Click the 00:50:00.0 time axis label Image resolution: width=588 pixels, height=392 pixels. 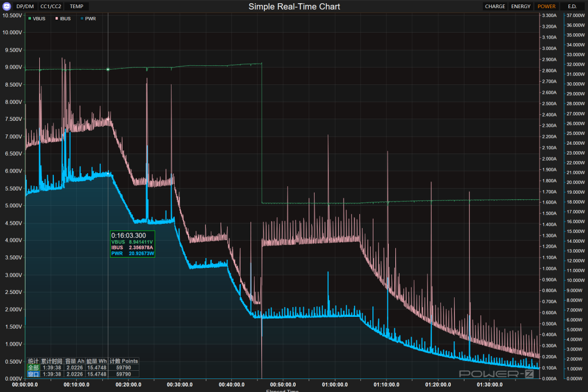283,384
